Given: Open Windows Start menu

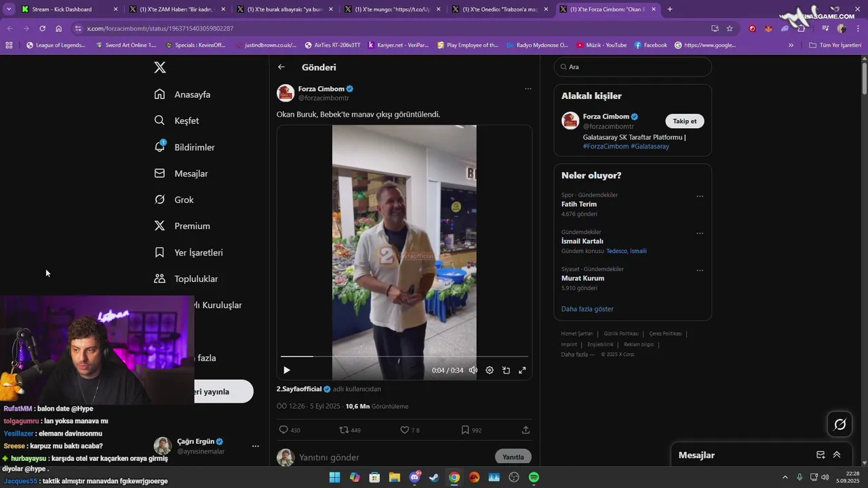Looking at the screenshot, I should click(x=334, y=477).
